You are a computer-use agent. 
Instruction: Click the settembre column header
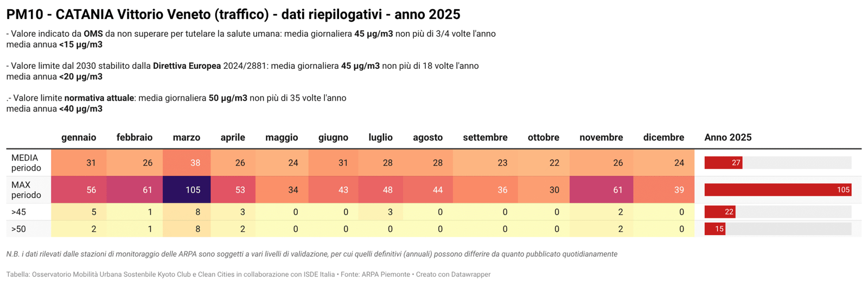[x=485, y=138]
